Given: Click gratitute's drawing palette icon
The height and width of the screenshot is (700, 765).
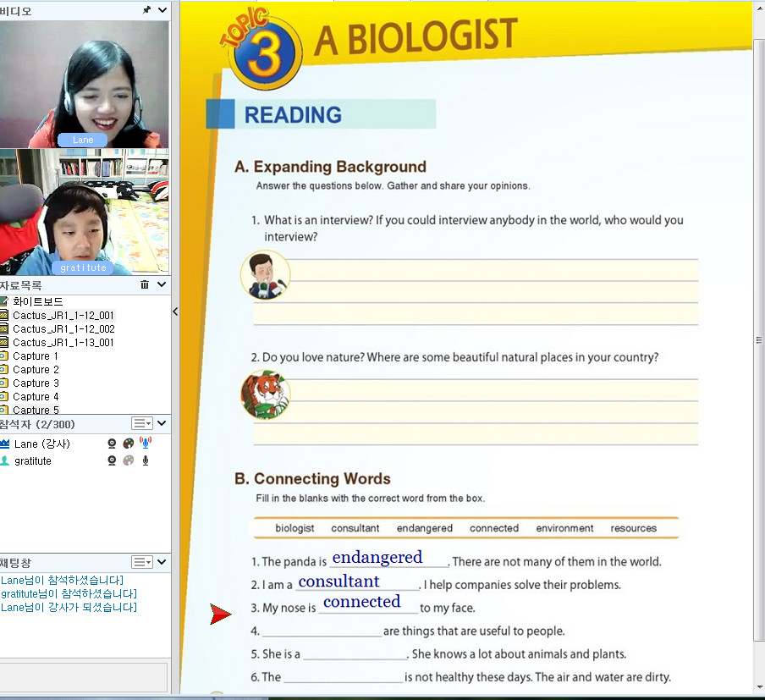Looking at the screenshot, I should pyautogui.click(x=129, y=460).
